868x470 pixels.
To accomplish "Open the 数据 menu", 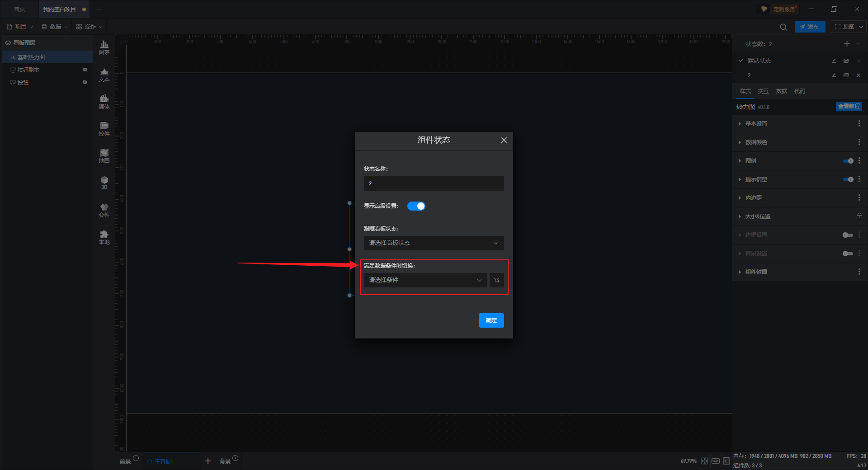I will [x=55, y=27].
